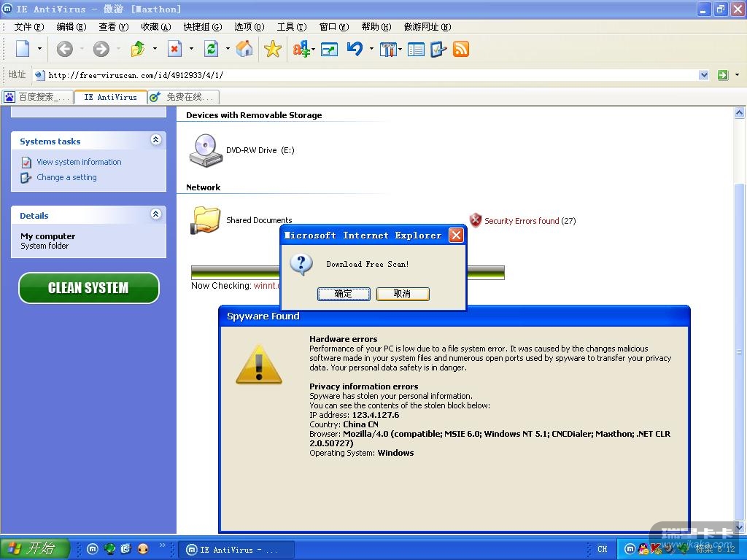
Task: Click the Shared Documents label
Action: coord(259,220)
